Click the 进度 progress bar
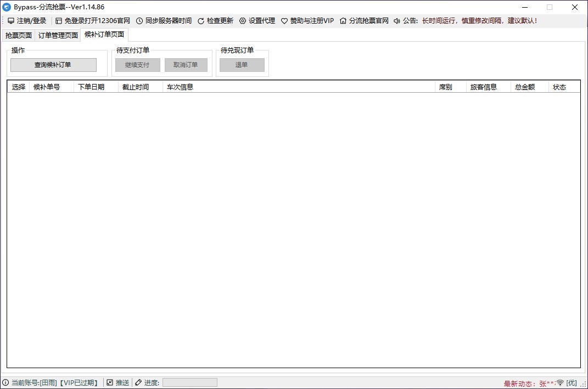The image size is (588, 389). coord(190,382)
